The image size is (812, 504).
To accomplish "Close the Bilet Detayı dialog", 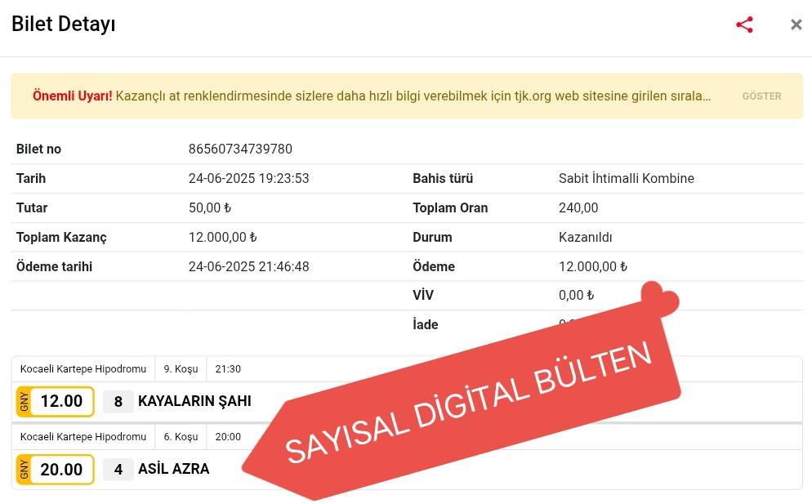I will pos(796,25).
